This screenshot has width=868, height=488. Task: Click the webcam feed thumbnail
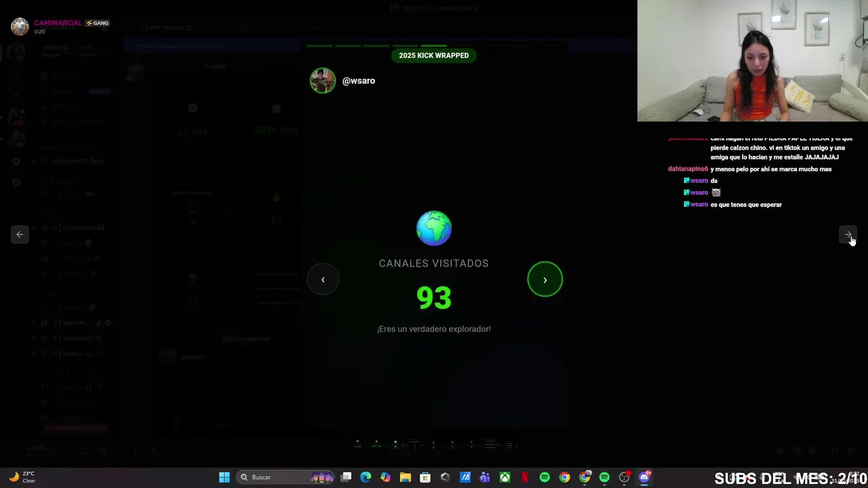coord(753,61)
